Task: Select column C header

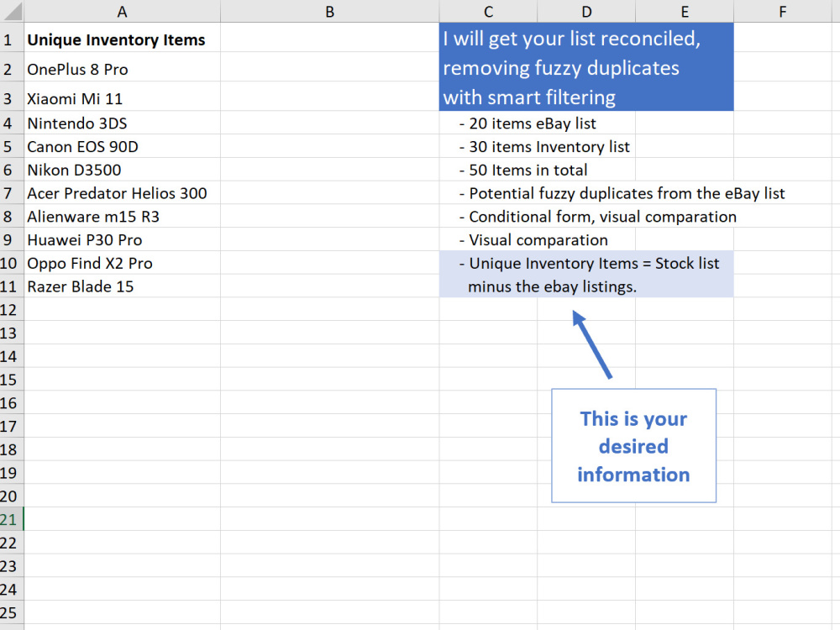Action: click(488, 11)
